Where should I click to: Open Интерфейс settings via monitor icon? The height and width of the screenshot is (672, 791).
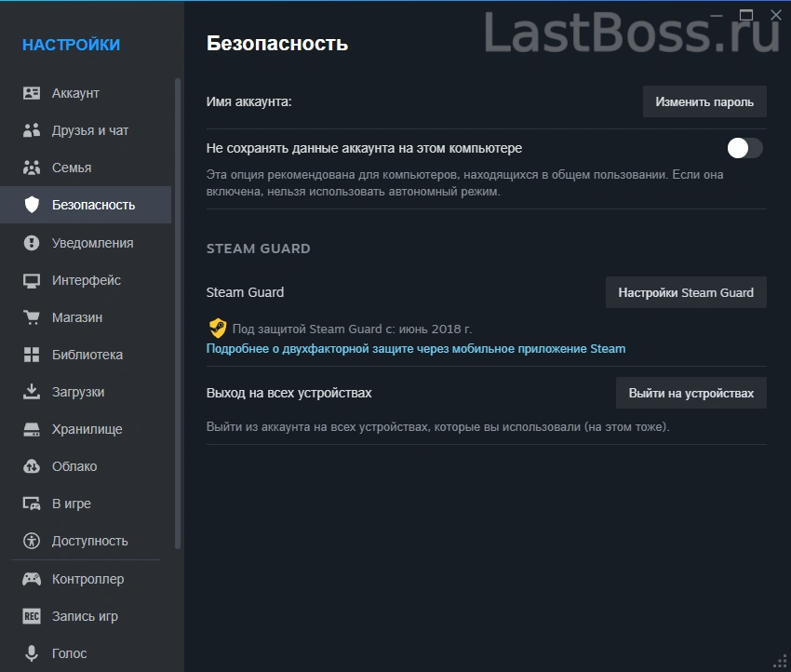[30, 280]
